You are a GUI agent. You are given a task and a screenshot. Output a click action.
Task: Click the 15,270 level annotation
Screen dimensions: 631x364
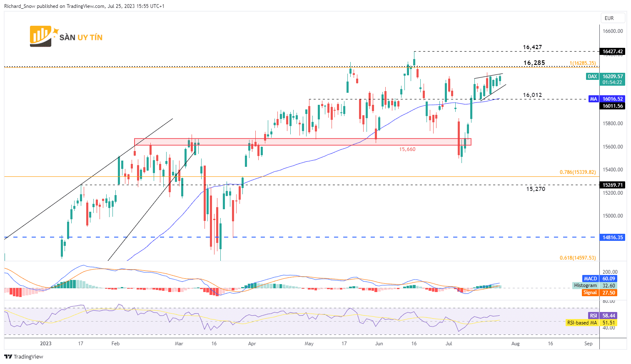coord(536,189)
